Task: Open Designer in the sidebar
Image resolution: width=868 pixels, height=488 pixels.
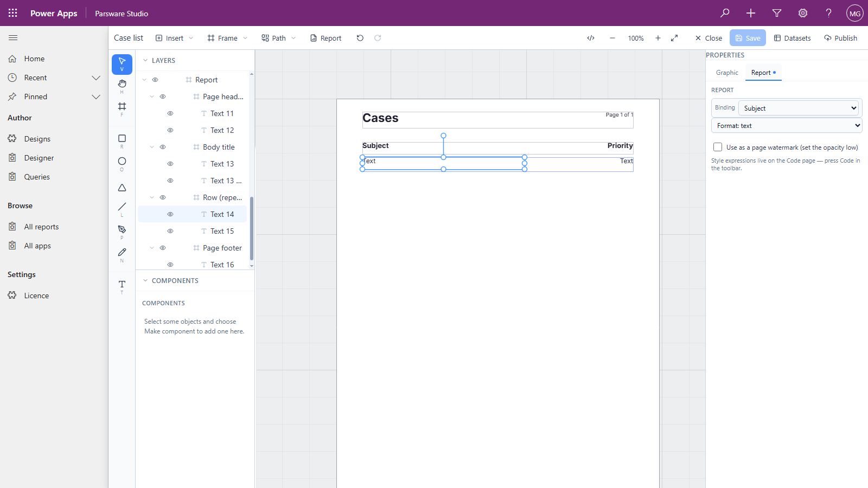Action: pos(39,158)
